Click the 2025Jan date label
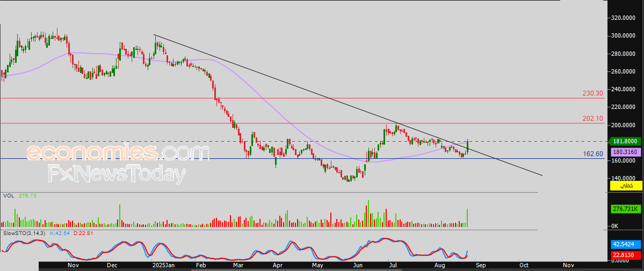644x271 pixels. coord(163,266)
